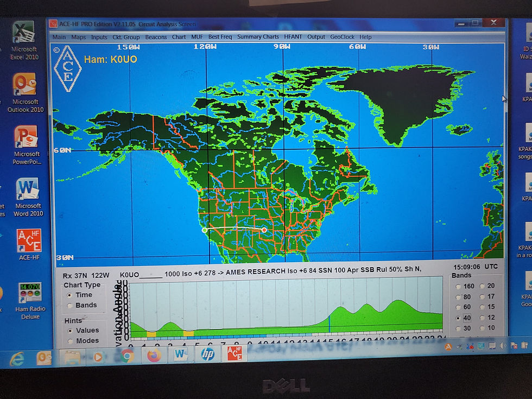
Task: Open the GeoClock menu
Action: point(342,37)
